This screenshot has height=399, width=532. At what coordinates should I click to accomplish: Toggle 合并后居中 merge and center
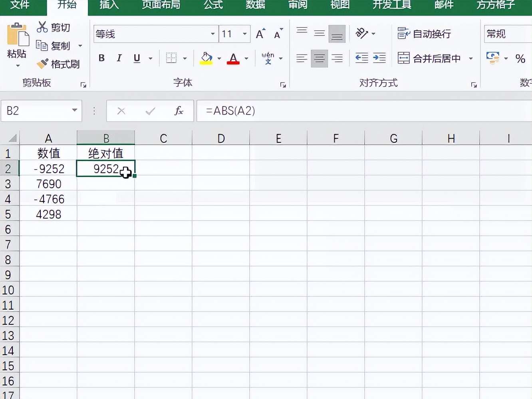(x=429, y=58)
